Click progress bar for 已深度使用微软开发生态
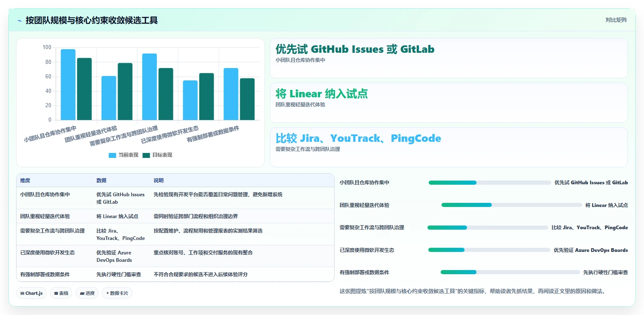Screen dimensions: 644x315 point(489,250)
